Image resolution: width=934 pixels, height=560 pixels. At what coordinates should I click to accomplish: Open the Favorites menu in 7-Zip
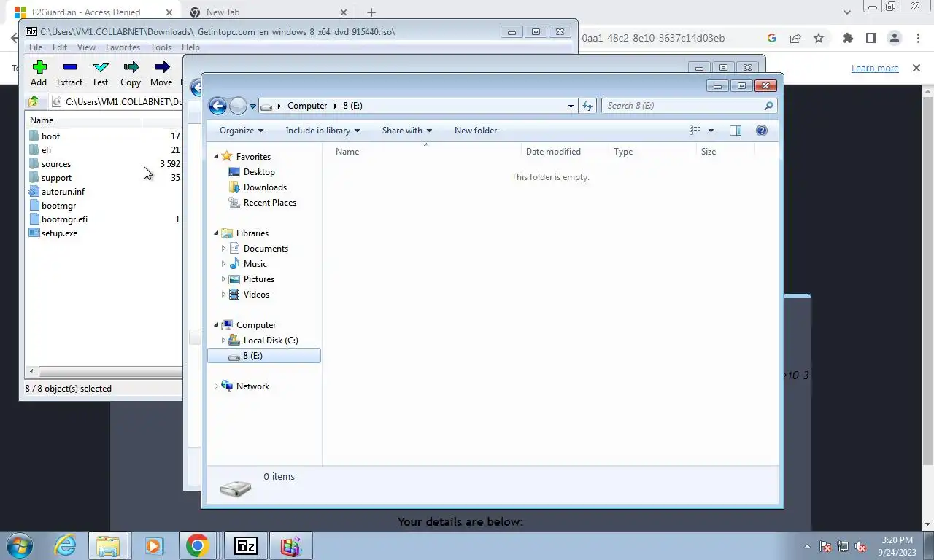pyautogui.click(x=123, y=47)
